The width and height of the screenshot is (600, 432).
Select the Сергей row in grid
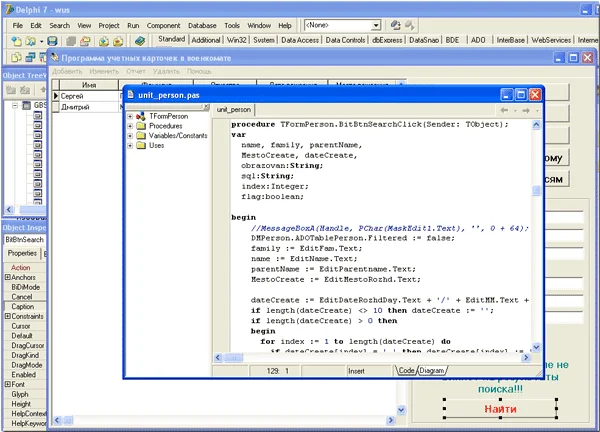pos(72,96)
